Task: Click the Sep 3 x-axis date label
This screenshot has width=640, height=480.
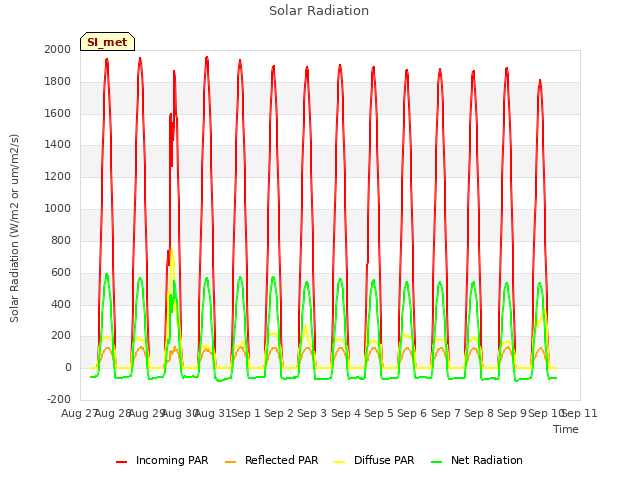Action: click(312, 413)
